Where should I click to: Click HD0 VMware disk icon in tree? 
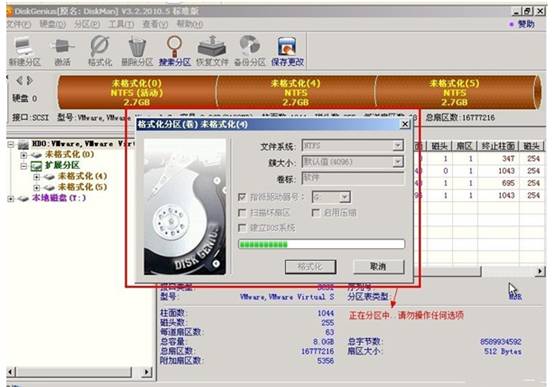23,145
